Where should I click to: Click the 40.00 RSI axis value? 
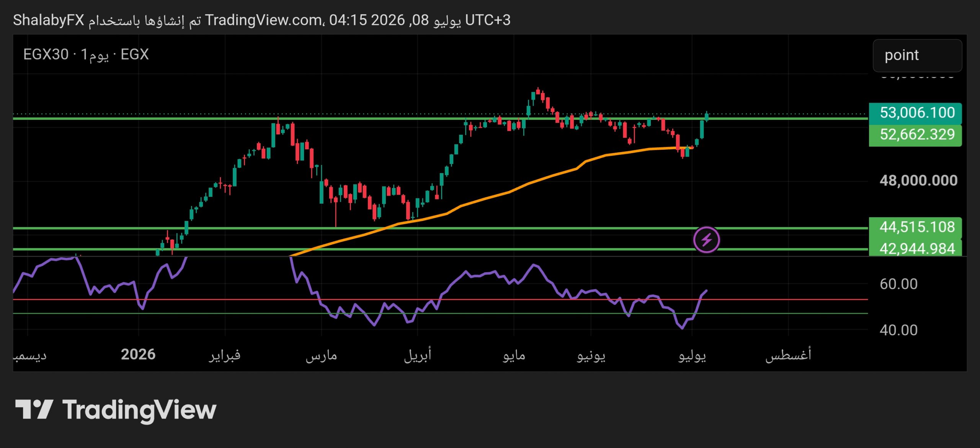point(898,330)
